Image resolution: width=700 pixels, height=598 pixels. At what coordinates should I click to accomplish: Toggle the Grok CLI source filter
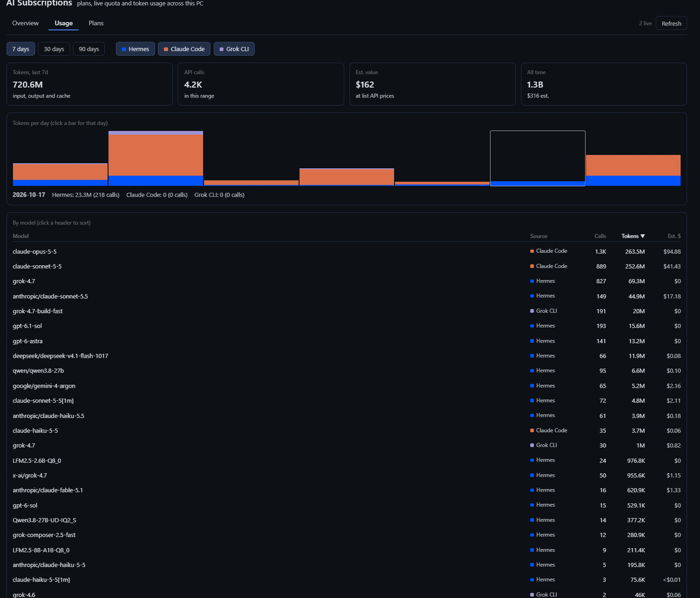tap(234, 49)
